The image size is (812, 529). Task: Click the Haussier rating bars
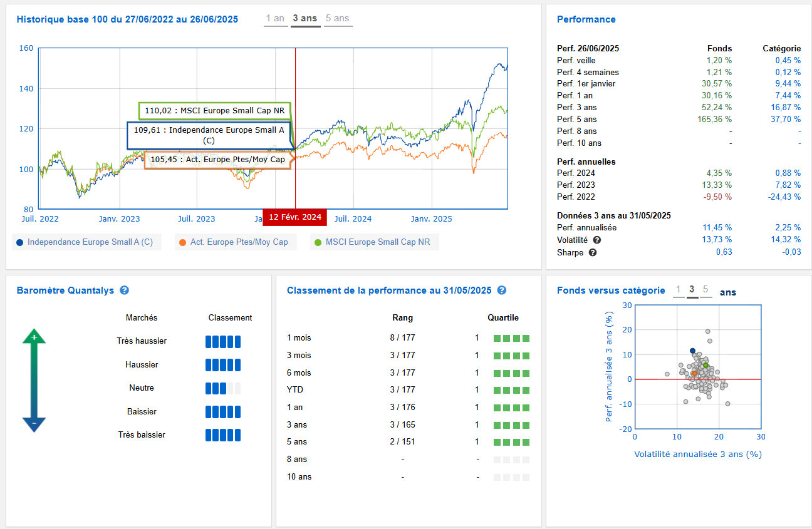pyautogui.click(x=223, y=365)
